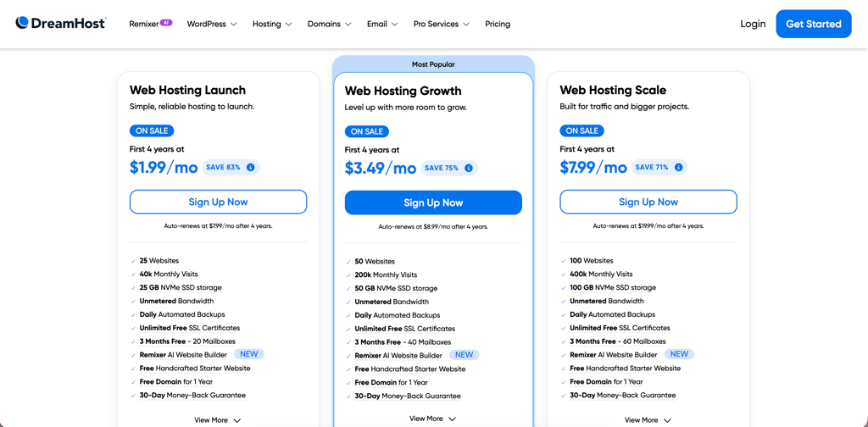Click info icon next to SAVE 75%

(469, 168)
